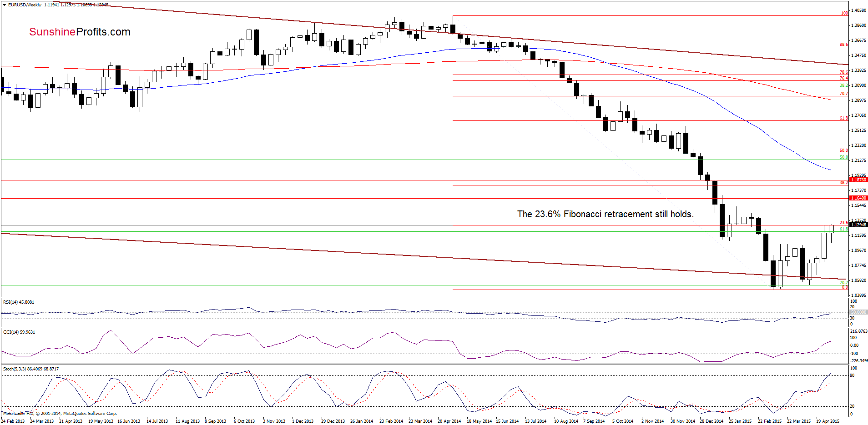Click the 13 Jul 2014 date label

point(535,421)
